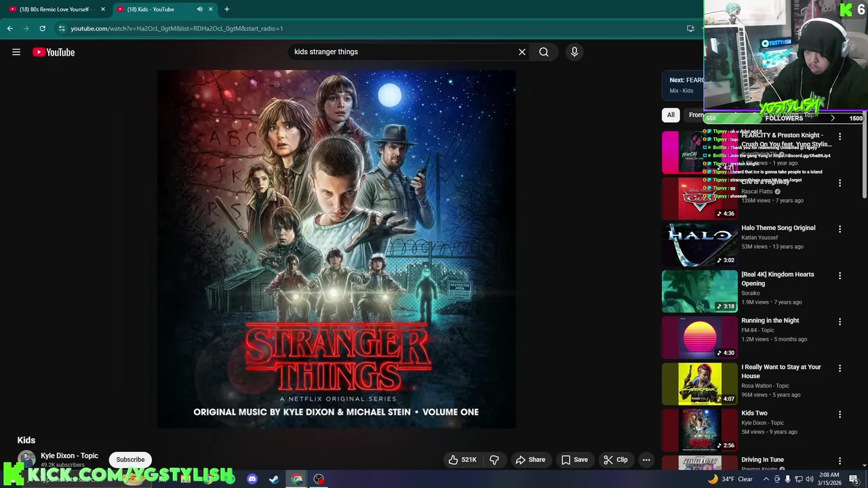Open options menu for Life is a Highway

(x=840, y=183)
